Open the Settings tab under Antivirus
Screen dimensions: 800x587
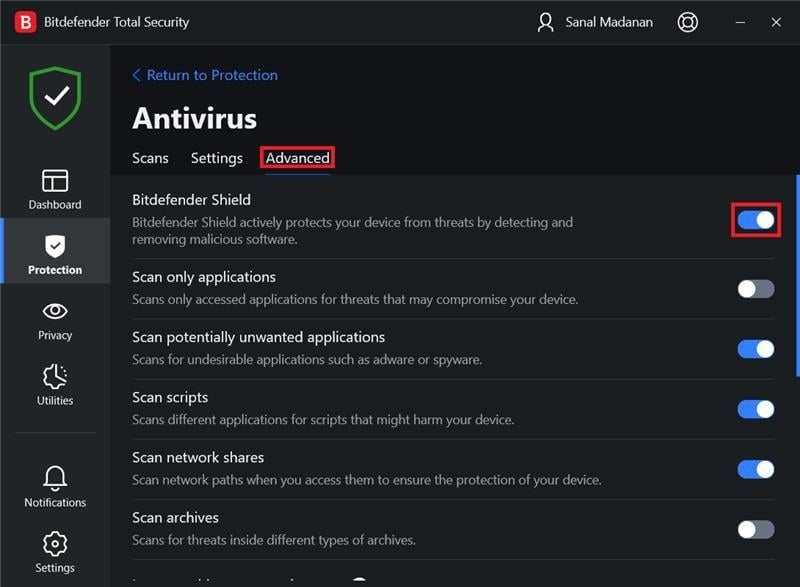click(216, 158)
